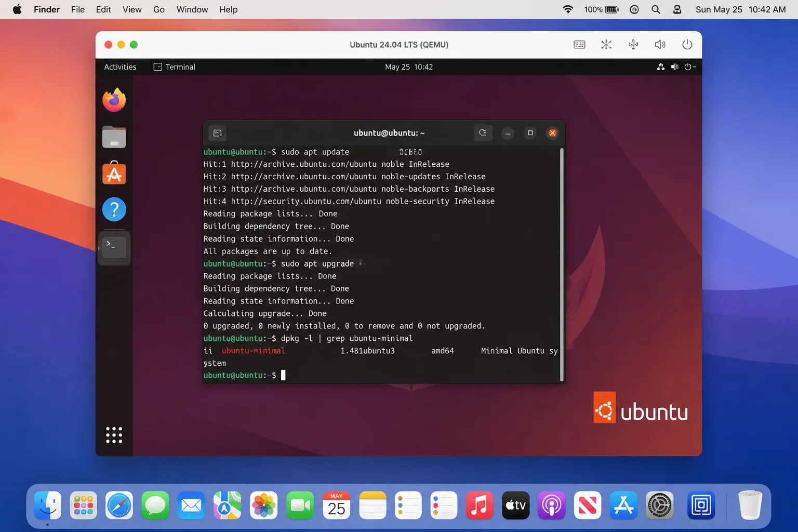Click the menu bar date and time
Viewport: 798px width, 532px height.
coord(740,9)
